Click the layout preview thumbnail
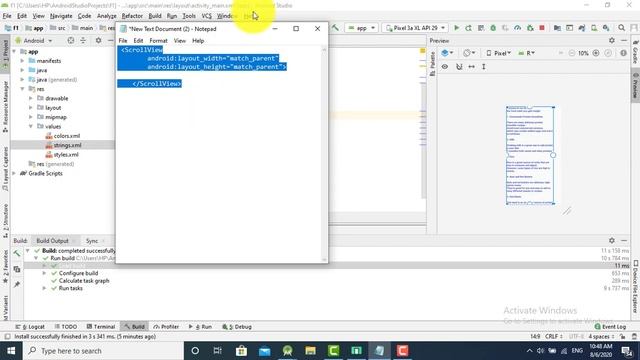 click(530, 155)
